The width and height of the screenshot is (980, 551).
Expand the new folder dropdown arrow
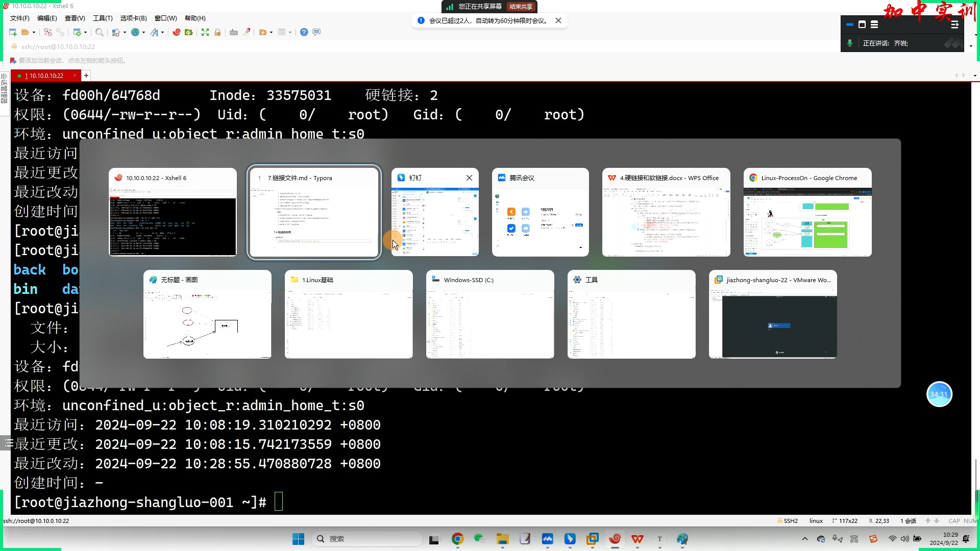click(271, 32)
